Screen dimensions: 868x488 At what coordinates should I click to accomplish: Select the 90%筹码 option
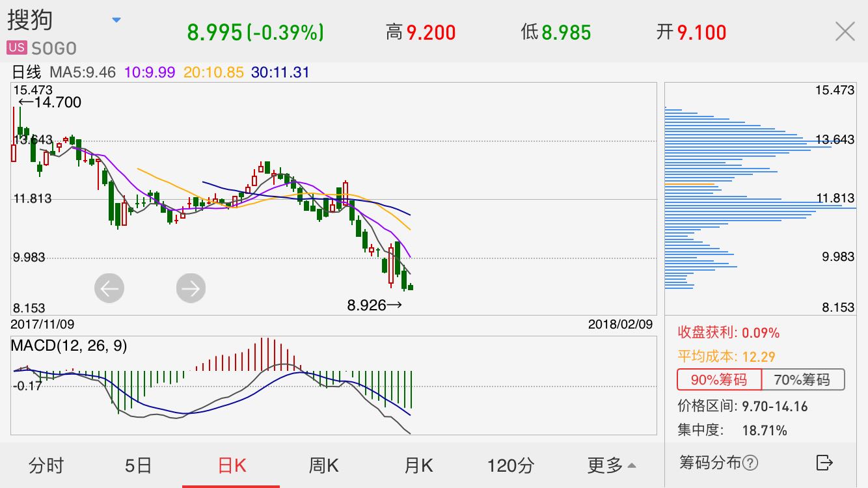(719, 379)
